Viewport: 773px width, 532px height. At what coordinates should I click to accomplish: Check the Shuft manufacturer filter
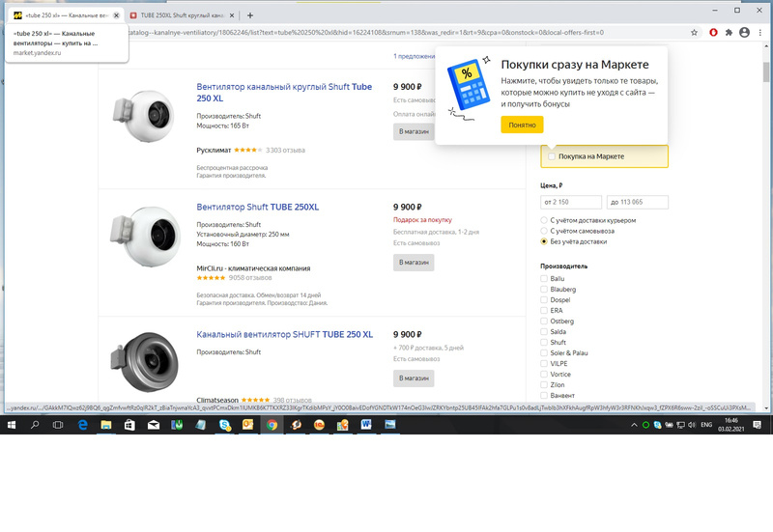pyautogui.click(x=544, y=343)
